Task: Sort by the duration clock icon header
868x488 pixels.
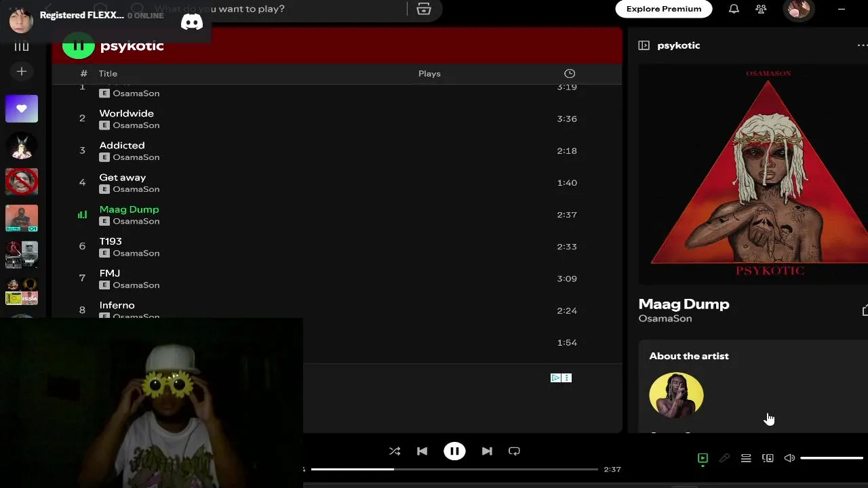Action: [570, 73]
